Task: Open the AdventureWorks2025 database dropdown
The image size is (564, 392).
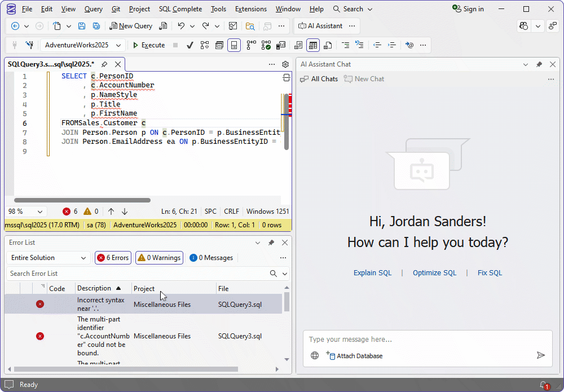Action: point(83,45)
